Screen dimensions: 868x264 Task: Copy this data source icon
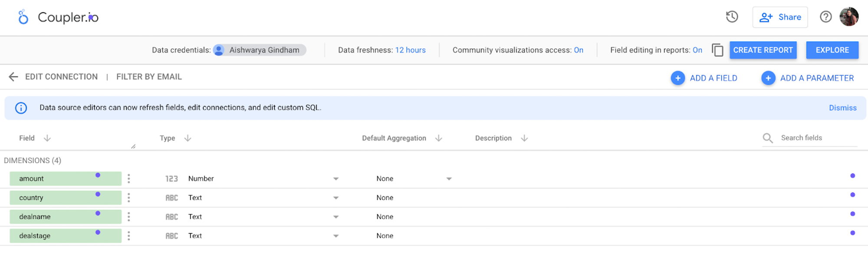coord(717,50)
